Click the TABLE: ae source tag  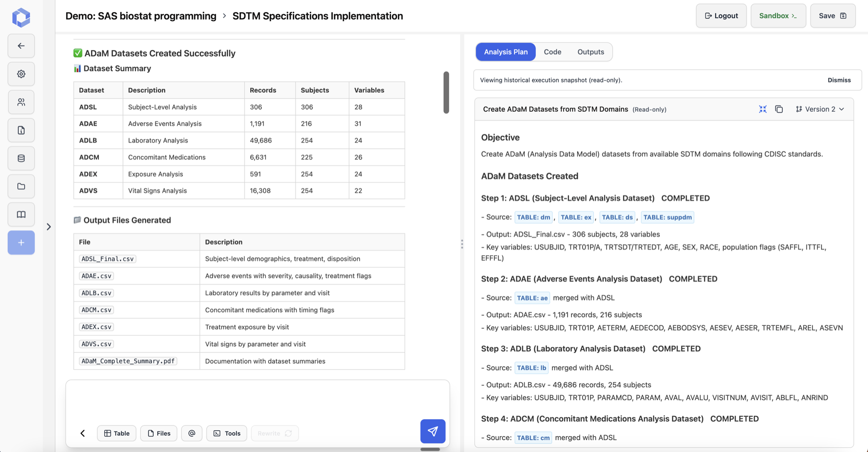pos(532,298)
